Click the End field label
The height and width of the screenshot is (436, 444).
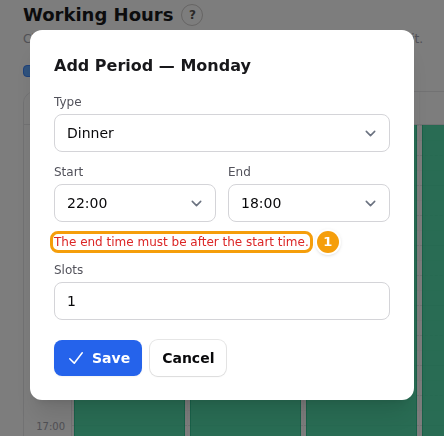(239, 172)
